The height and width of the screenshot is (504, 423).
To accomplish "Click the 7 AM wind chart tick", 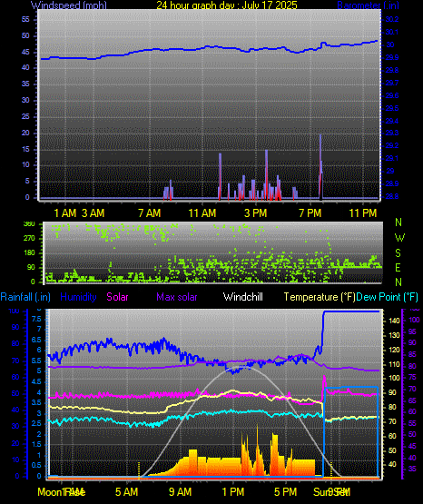I will [150, 212].
